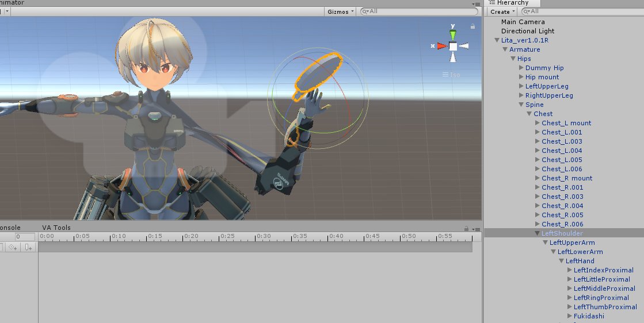Expand the Dummy Hip node

tap(521, 68)
